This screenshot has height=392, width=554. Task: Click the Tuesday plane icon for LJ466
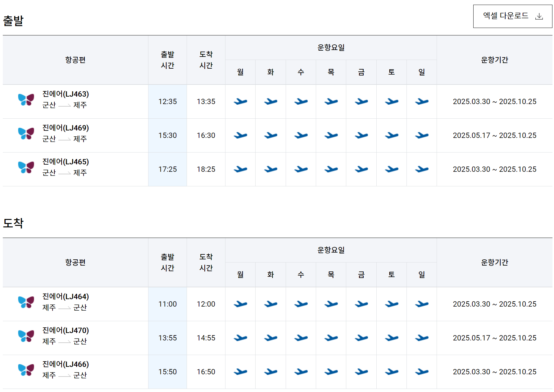click(x=271, y=371)
